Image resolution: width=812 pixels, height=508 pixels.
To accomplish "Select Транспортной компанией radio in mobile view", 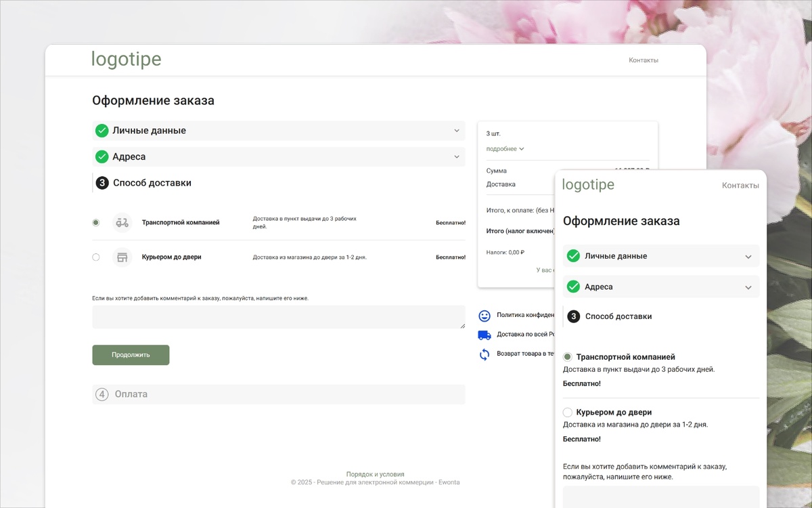I will 568,357.
